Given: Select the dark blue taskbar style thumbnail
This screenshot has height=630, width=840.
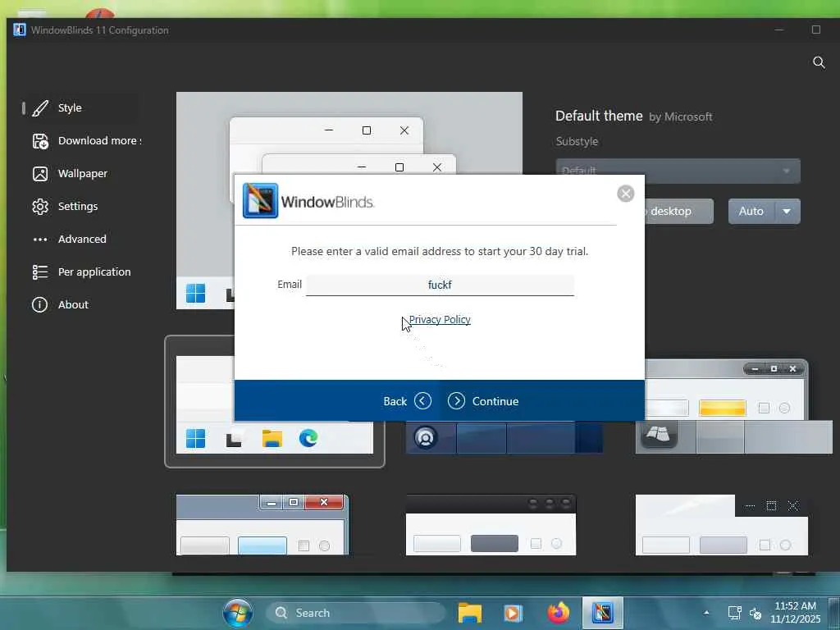Looking at the screenshot, I should point(504,437).
